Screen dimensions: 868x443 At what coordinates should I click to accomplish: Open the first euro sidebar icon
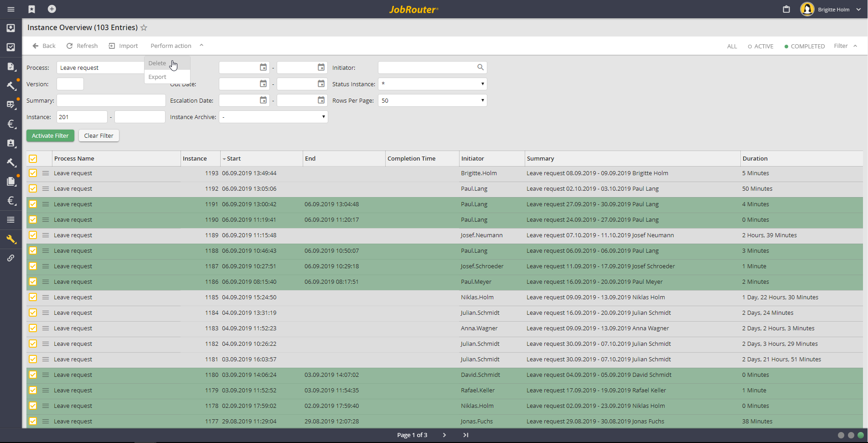coord(11,124)
